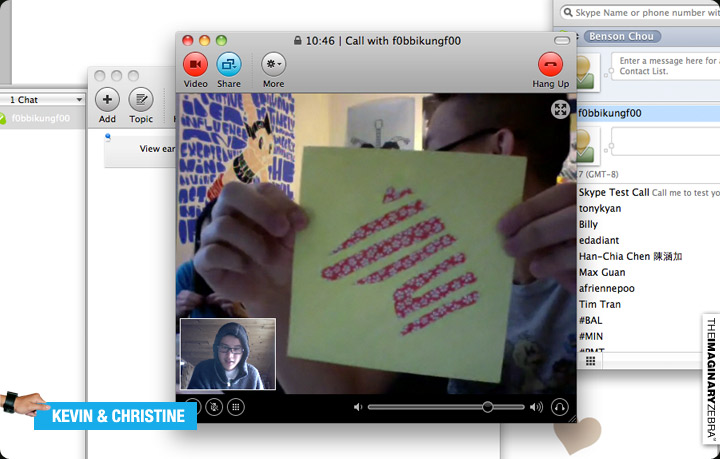This screenshot has width=720, height=459.
Task: Open the call dial pad
Action: click(236, 407)
